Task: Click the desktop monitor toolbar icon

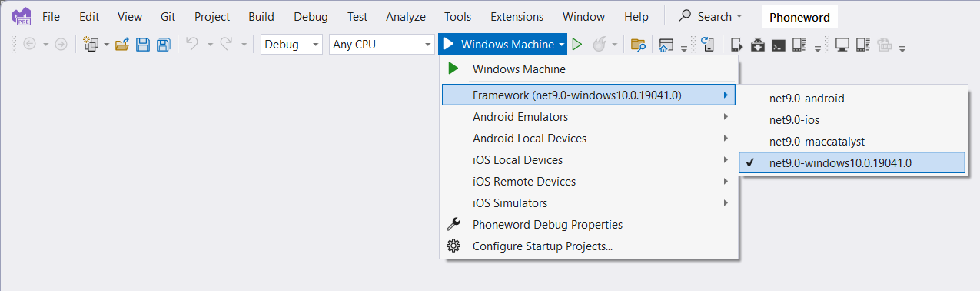Action: point(842,45)
